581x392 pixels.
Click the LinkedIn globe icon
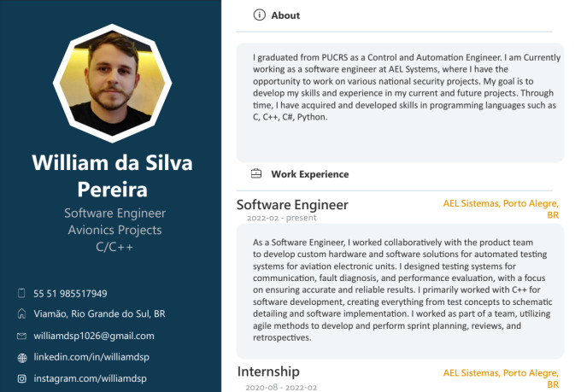click(x=22, y=357)
